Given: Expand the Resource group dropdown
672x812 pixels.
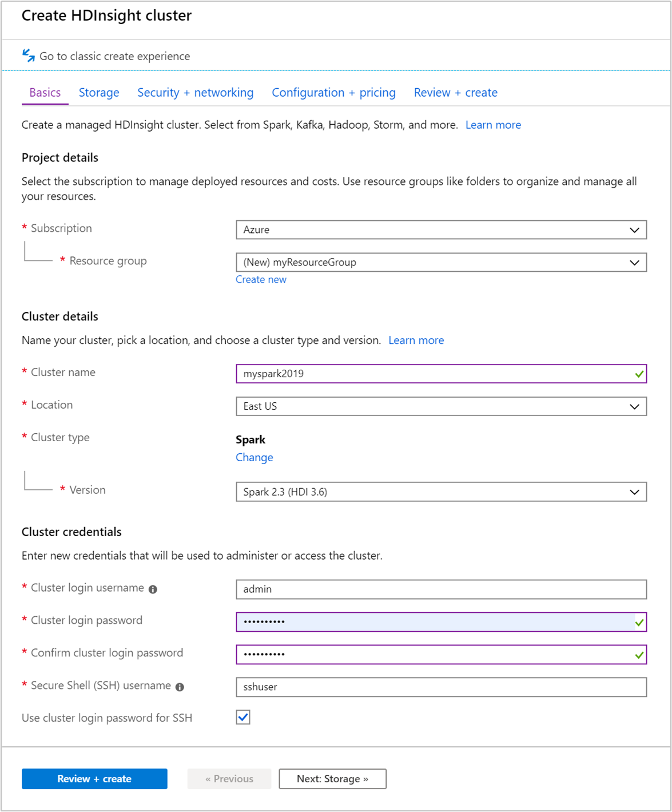Looking at the screenshot, I should pyautogui.click(x=441, y=263).
